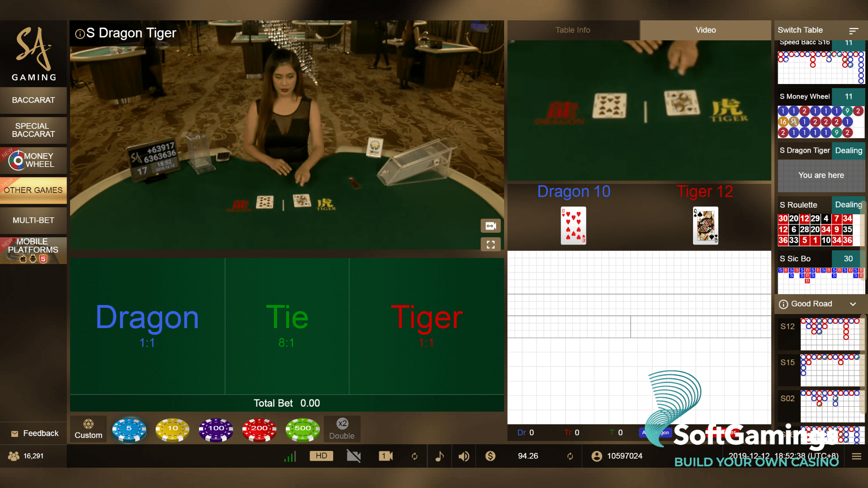Expand the Good Road dropdown
The width and height of the screenshot is (868, 488).
(854, 304)
